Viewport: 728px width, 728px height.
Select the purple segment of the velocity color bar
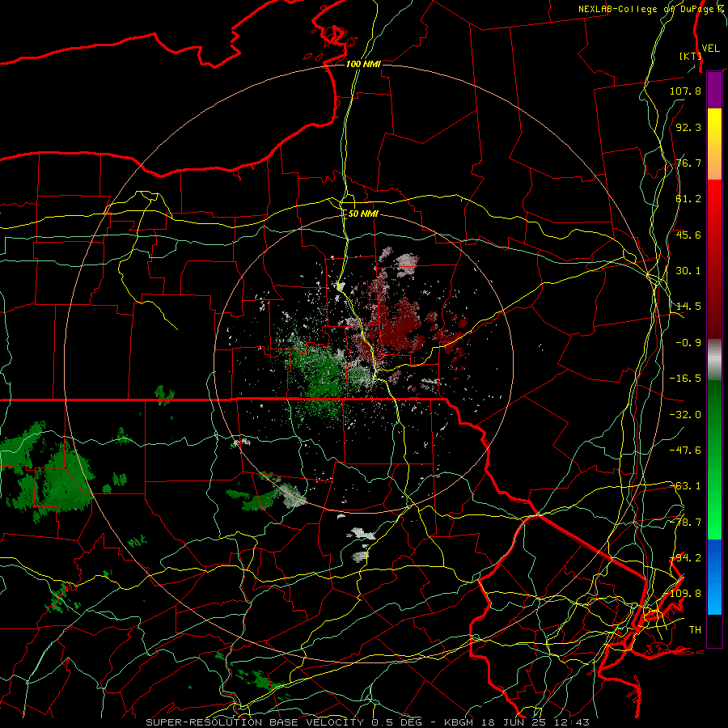pyautogui.click(x=714, y=90)
